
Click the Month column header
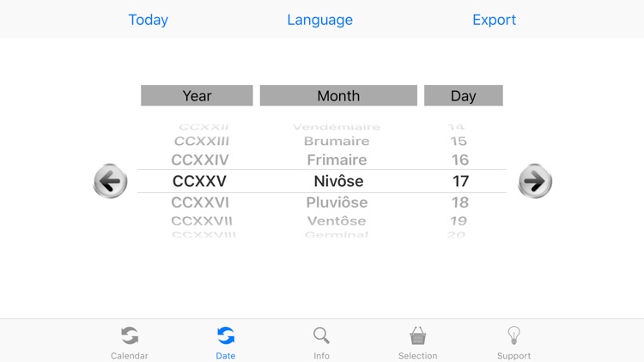click(338, 96)
